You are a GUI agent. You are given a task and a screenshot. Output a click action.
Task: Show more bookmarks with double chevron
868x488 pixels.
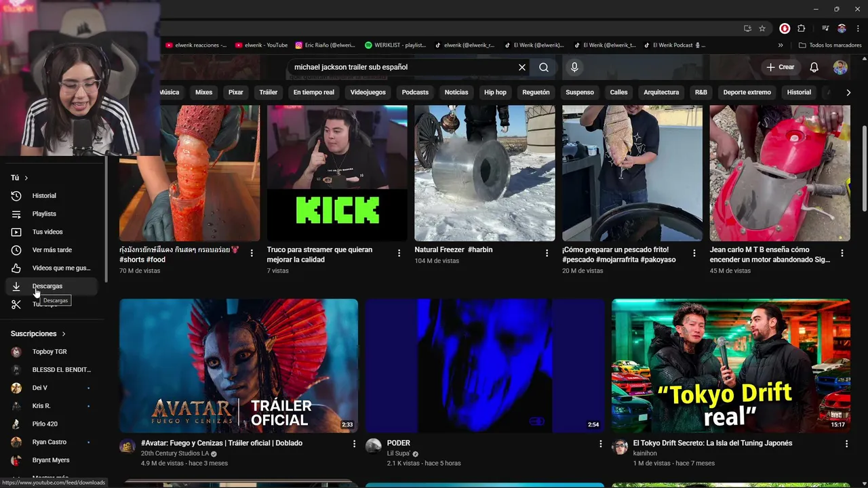point(781,45)
